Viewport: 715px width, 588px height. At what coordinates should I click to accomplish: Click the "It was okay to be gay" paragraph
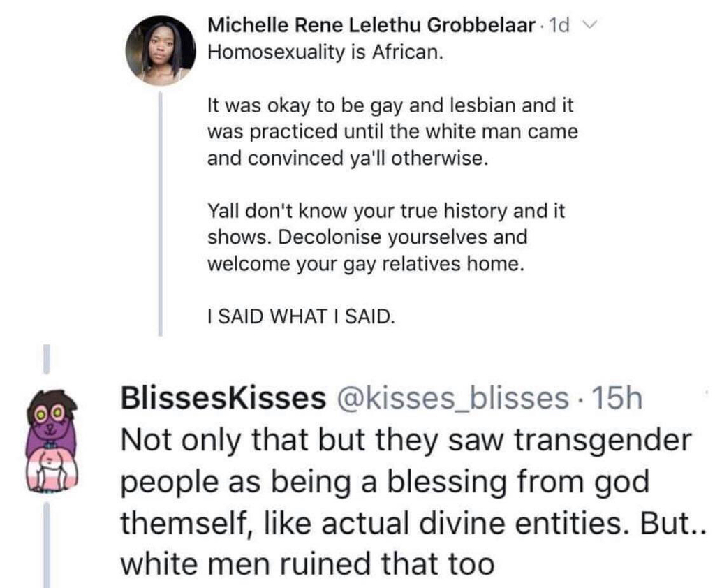tap(392, 132)
